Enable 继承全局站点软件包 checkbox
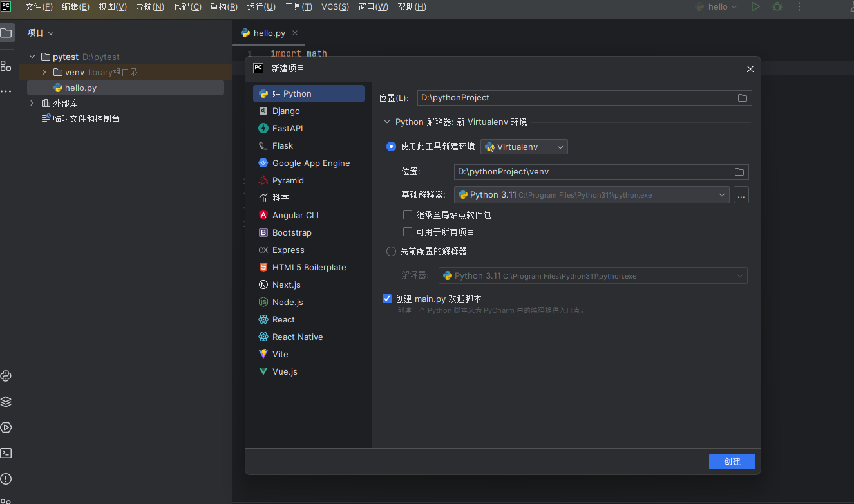This screenshot has height=504, width=854. click(x=408, y=215)
